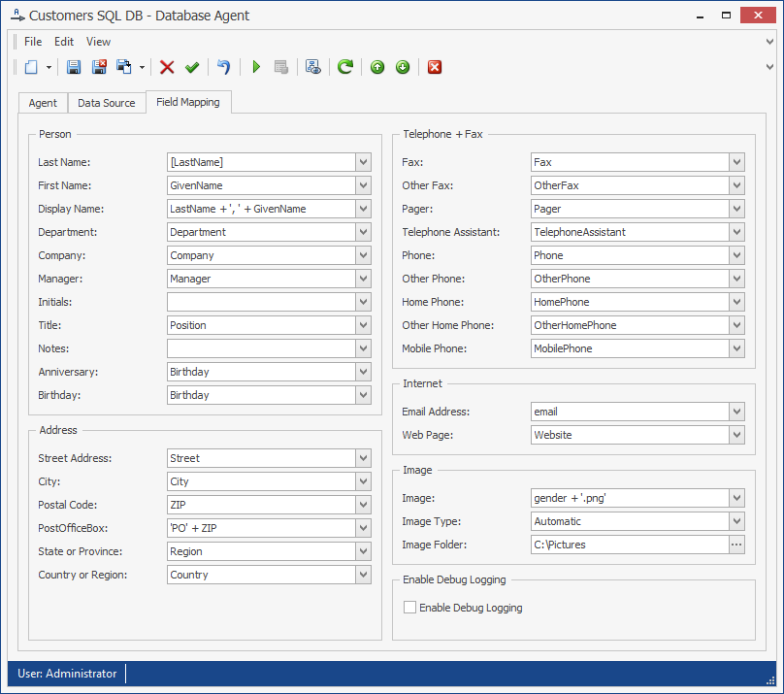This screenshot has height=694, width=784.
Task: Click the preview data icon
Action: tap(313, 67)
